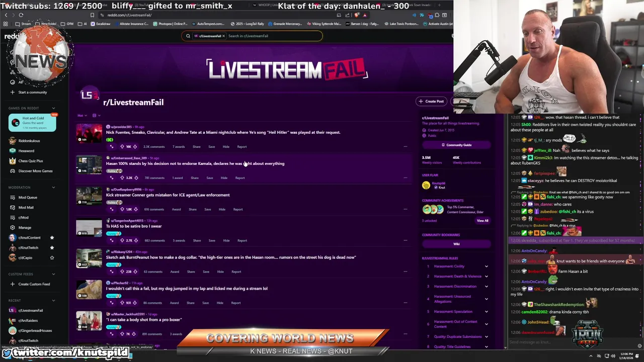Image resolution: width=644 pixels, height=362 pixels.
Task: Collapse the Games on Reddit section
Action: (x=53, y=108)
